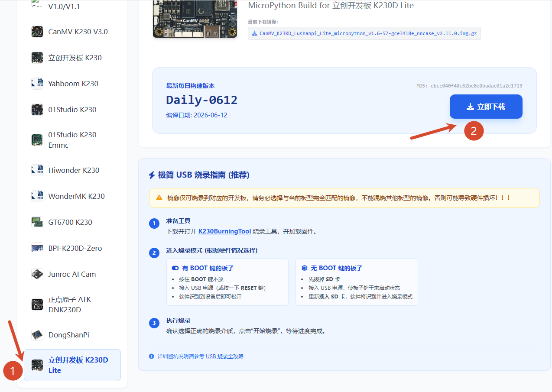The width and height of the screenshot is (552, 392).
Task: Click 重新插入 SD 卡 instruction line
Action: 360,297
